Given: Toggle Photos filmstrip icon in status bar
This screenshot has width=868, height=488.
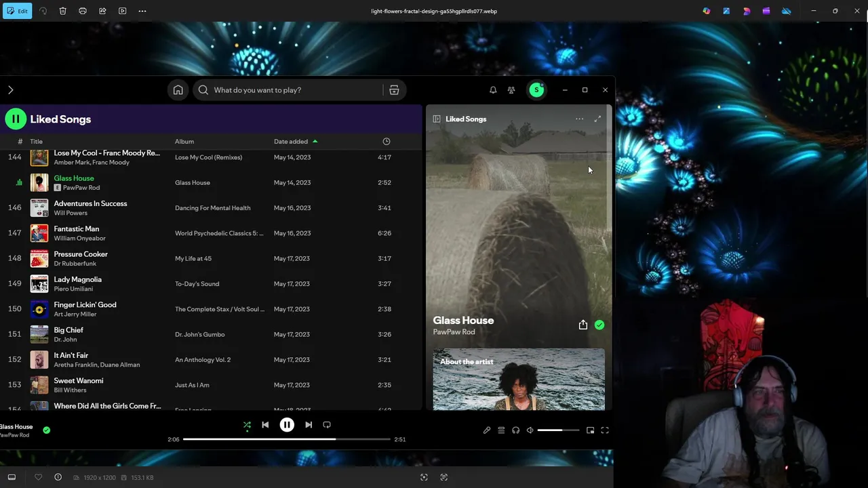Looking at the screenshot, I should [12, 477].
